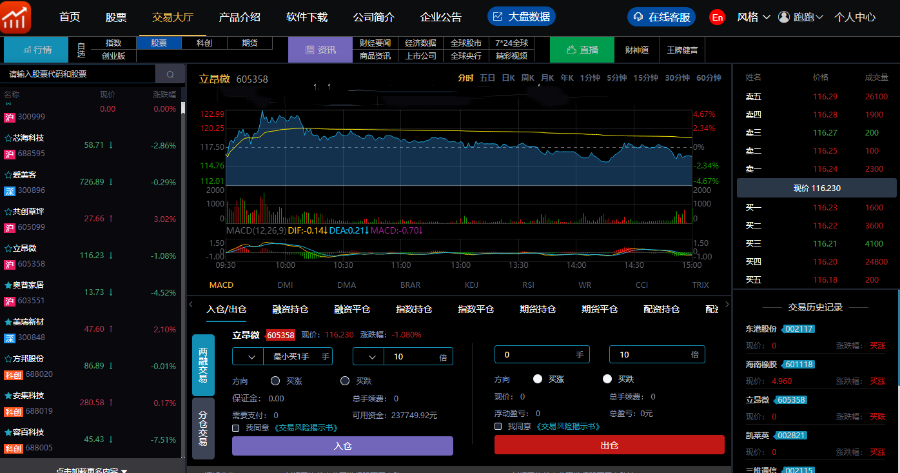Click the stock code search input field

(80, 74)
